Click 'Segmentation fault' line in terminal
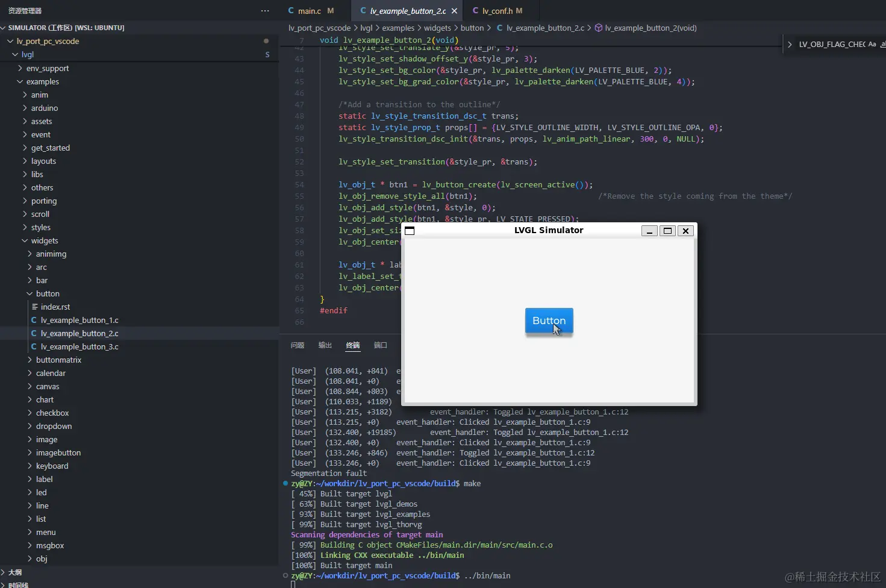This screenshot has height=588, width=886. tap(329, 473)
